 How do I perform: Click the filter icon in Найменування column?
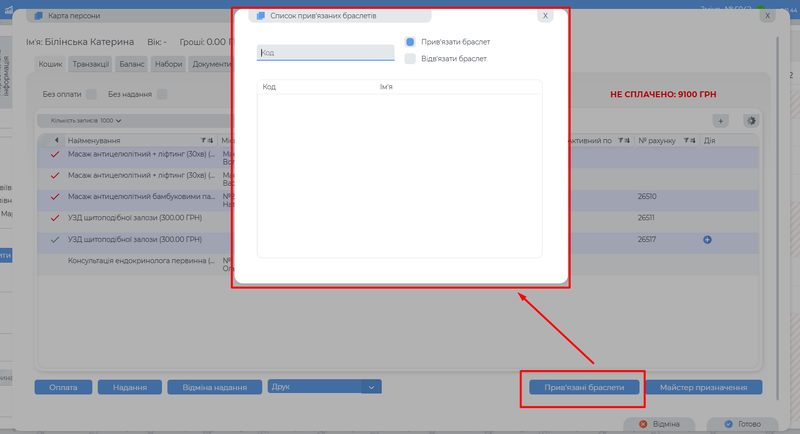pos(207,140)
